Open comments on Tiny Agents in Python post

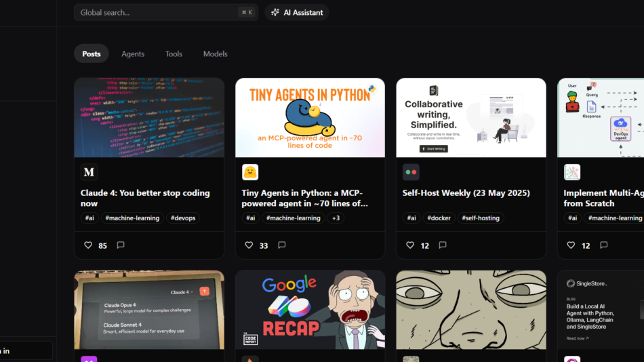click(282, 245)
